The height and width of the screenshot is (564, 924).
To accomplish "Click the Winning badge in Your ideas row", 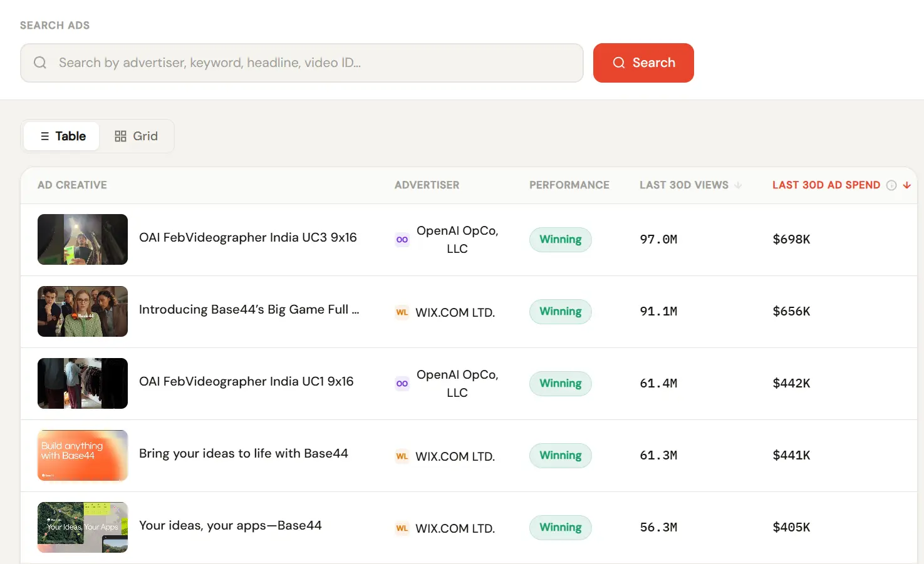I will pyautogui.click(x=561, y=527).
